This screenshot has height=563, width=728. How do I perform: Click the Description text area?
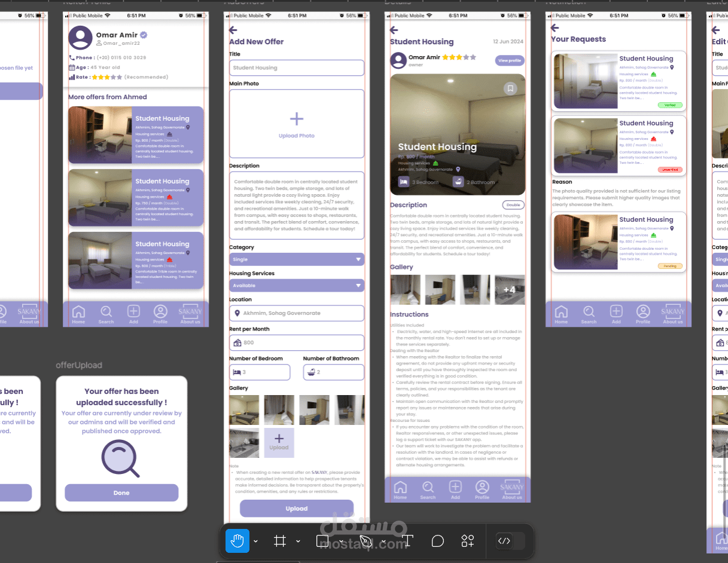[x=297, y=205]
